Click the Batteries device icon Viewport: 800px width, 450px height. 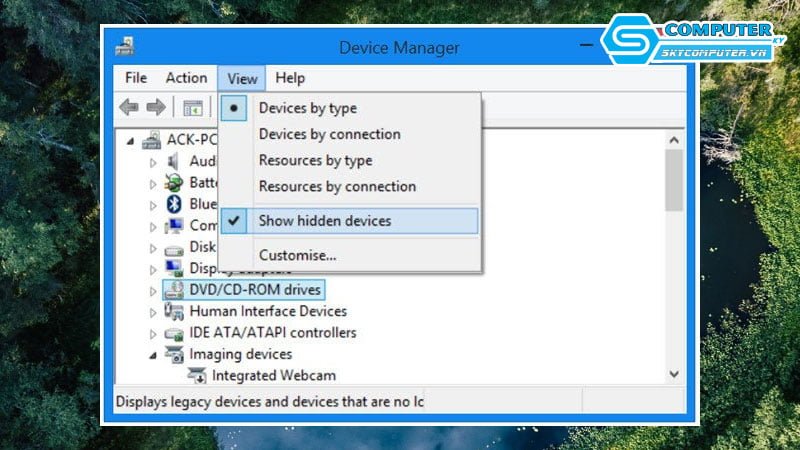pos(173,182)
